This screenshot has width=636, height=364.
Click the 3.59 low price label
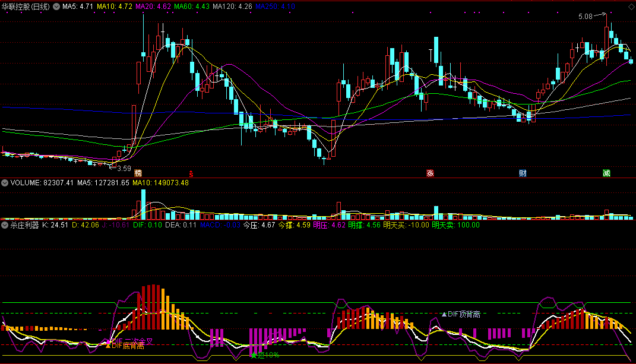(x=124, y=169)
